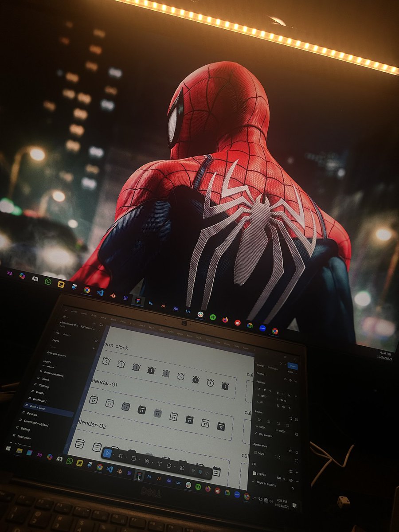This screenshot has width=399, height=532.
Task: Click the blue Share button
Action: pos(293,366)
